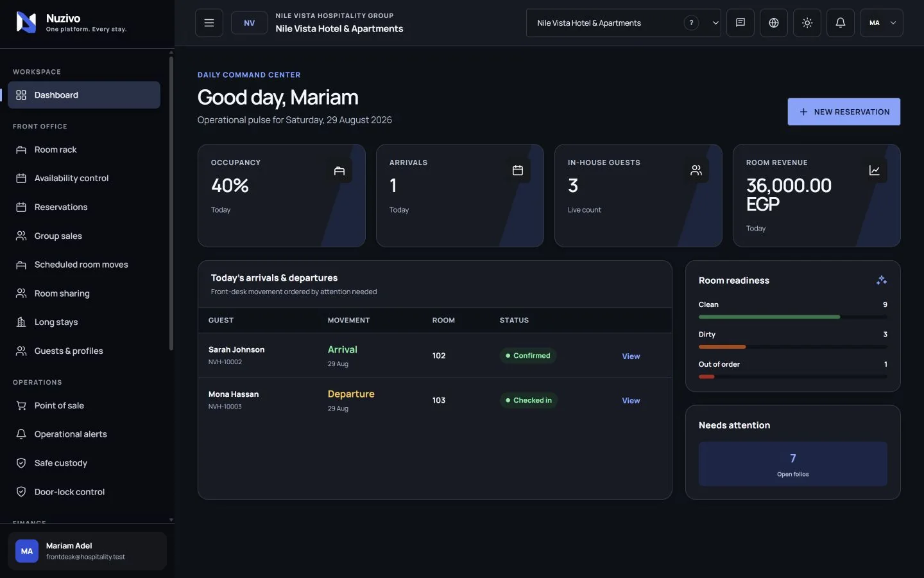Image resolution: width=924 pixels, height=578 pixels.
Task: Click the Checked in status badge
Action: pos(529,400)
